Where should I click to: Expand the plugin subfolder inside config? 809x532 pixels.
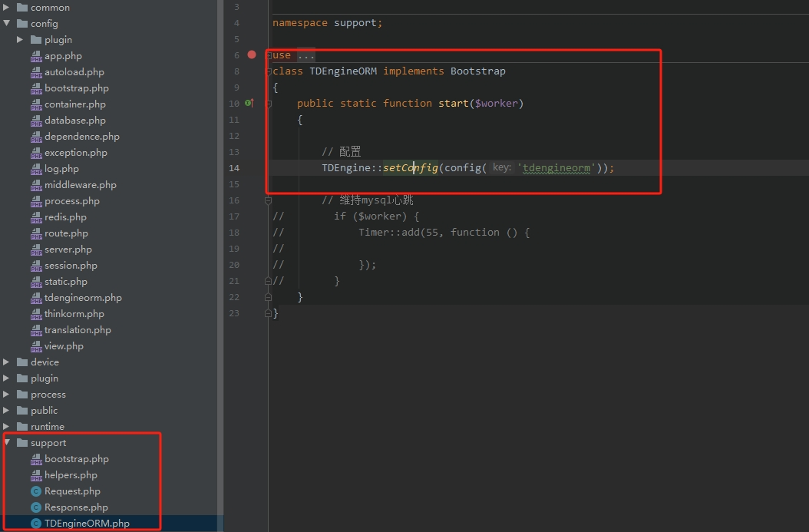[20, 40]
